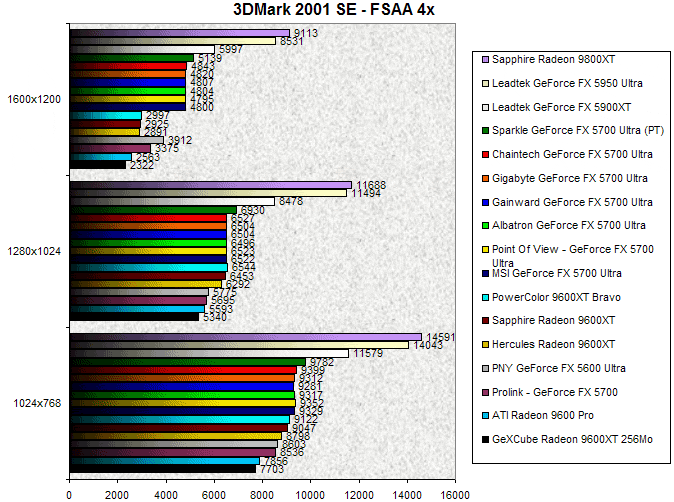Select the chart title 3DMark 2001 SE - FSAA 4x
This screenshot has height=502, width=674.
334,9
